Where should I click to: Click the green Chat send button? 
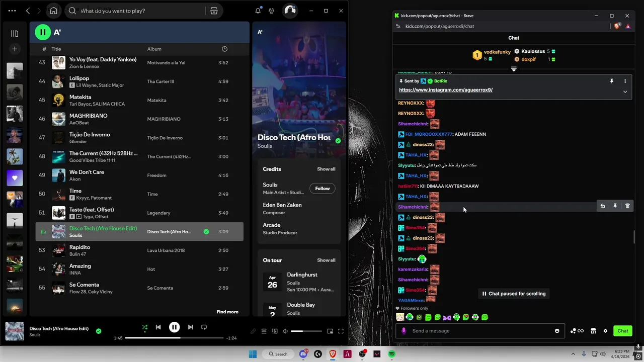click(x=623, y=331)
